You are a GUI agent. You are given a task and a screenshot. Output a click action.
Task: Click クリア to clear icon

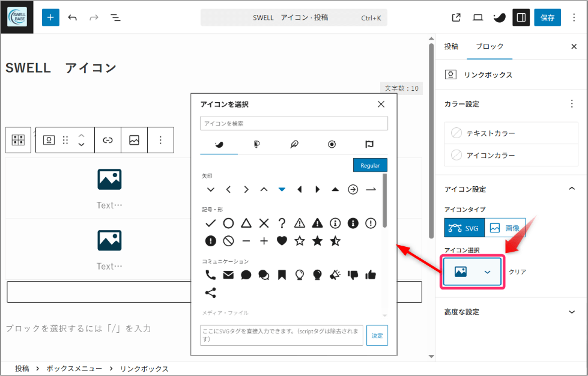tap(518, 271)
